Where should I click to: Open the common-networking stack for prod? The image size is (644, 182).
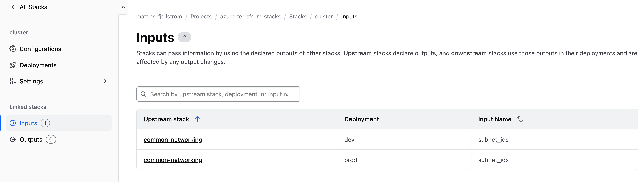(x=173, y=160)
